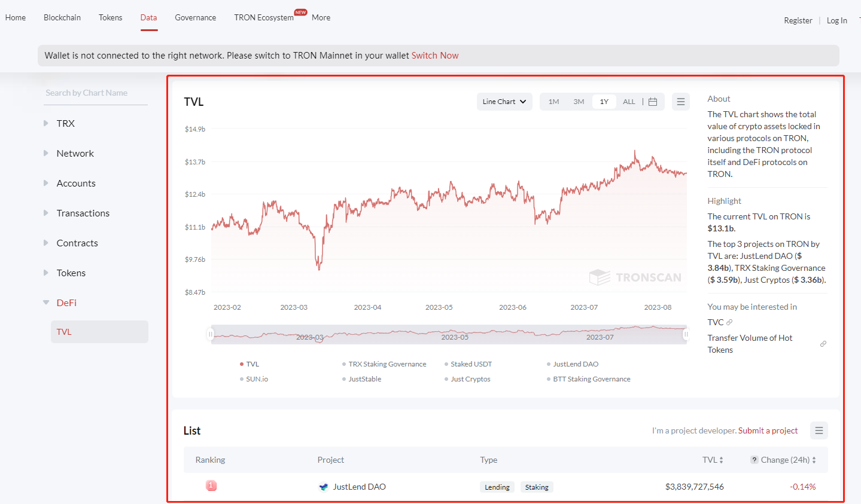Toggle BTT Staking Governance legend series

coord(588,379)
